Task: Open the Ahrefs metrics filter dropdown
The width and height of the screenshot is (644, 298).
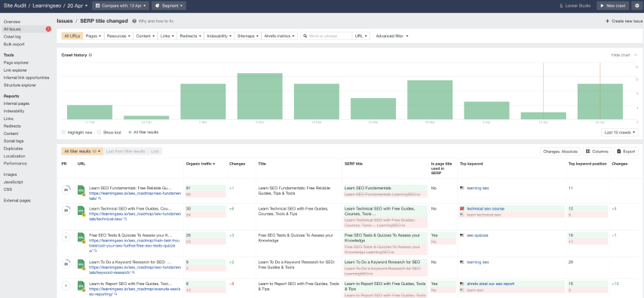Action: pyautogui.click(x=279, y=36)
